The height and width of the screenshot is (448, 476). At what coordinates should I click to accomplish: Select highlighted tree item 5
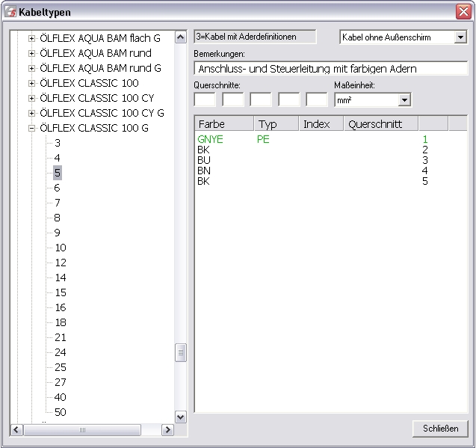[x=58, y=173]
